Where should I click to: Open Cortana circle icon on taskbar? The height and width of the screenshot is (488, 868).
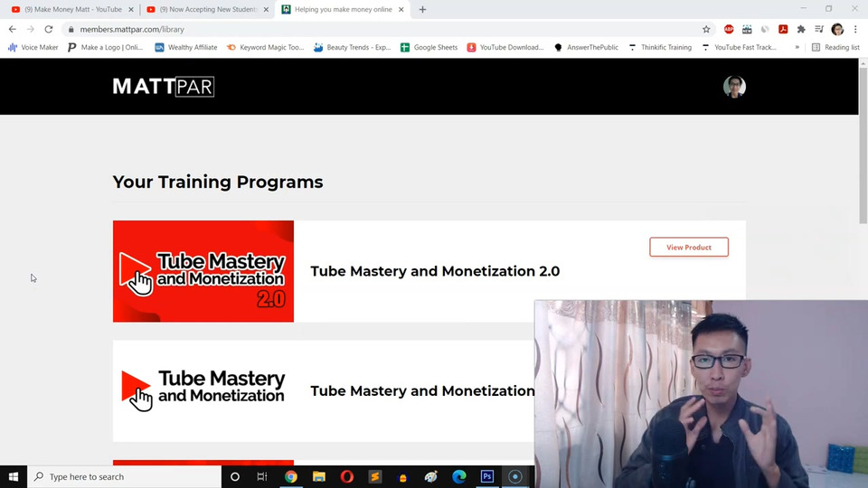coord(235,476)
